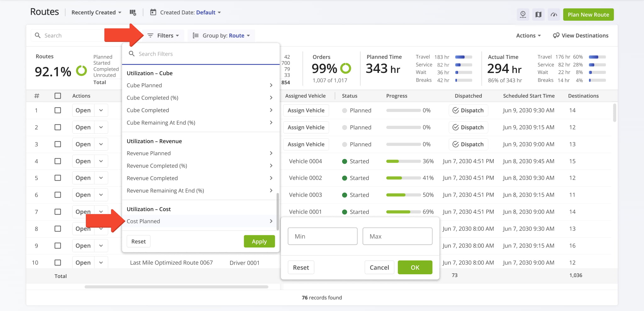Click the column settings icon beside Recently Created

tap(133, 13)
